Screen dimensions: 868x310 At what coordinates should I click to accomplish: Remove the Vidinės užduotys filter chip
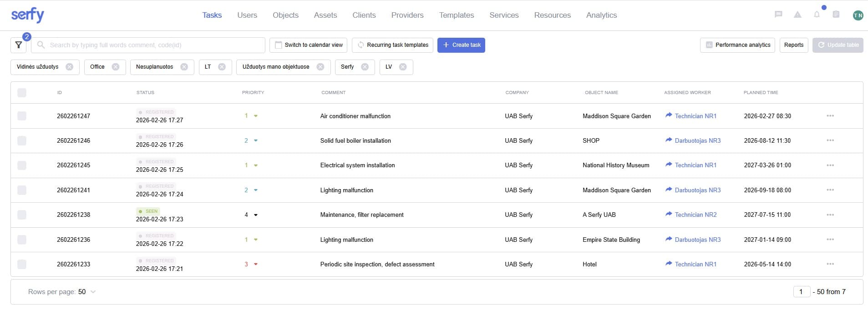click(x=69, y=67)
